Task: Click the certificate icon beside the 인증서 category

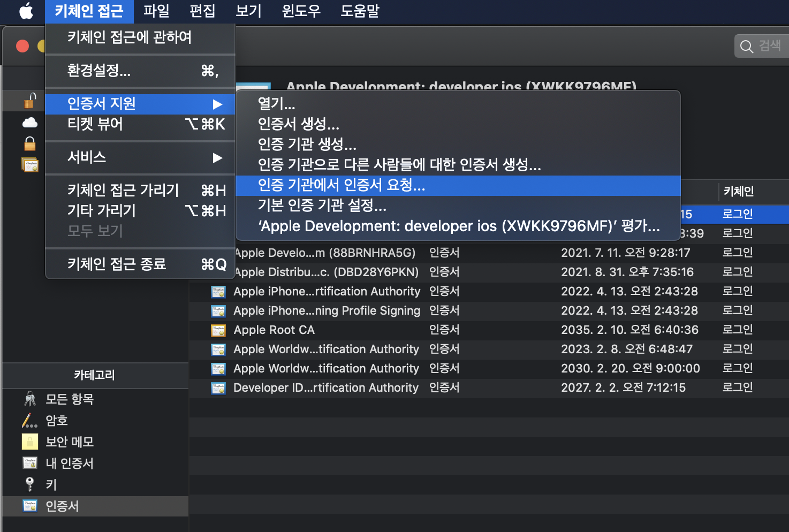Action: click(30, 506)
